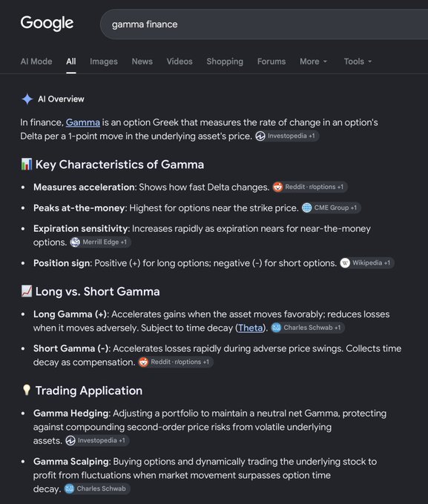428x504 pixels.
Task: Click the Key Characteristics of Gamma heading
Action: [x=119, y=165]
